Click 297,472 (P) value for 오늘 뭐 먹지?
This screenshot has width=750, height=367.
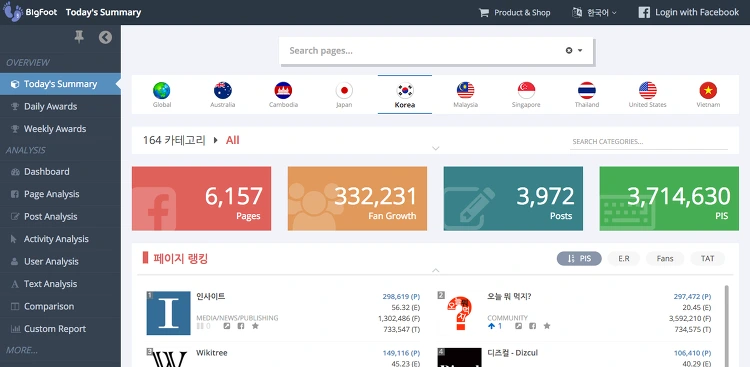click(692, 297)
